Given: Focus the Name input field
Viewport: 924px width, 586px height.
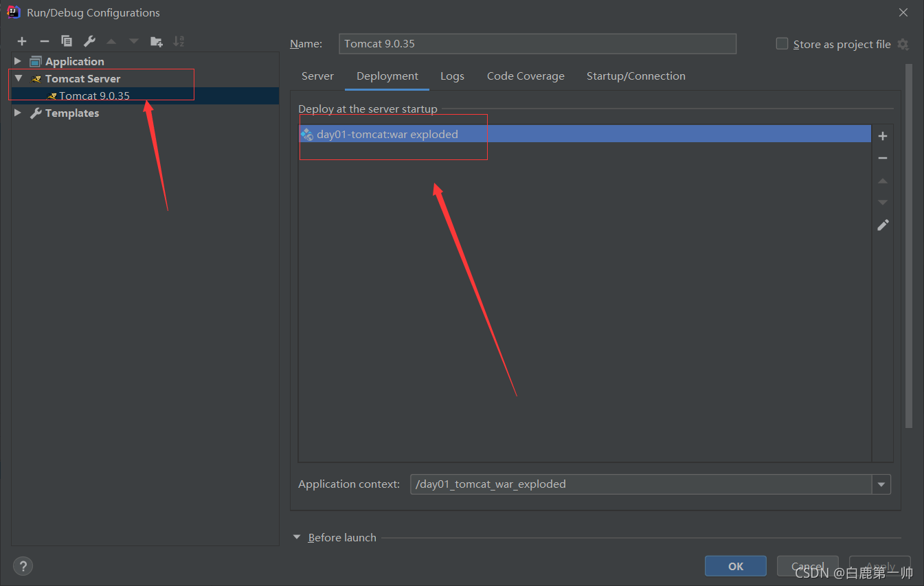Looking at the screenshot, I should (x=538, y=43).
